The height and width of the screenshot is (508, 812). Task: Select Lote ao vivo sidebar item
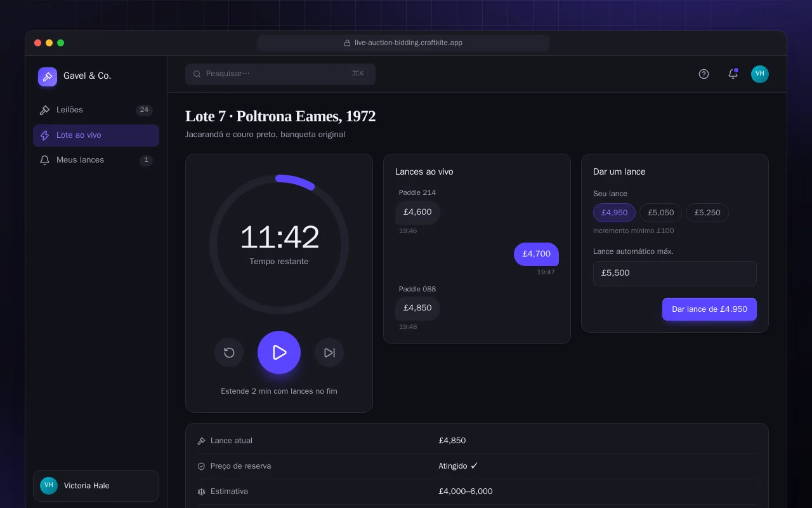coord(96,135)
